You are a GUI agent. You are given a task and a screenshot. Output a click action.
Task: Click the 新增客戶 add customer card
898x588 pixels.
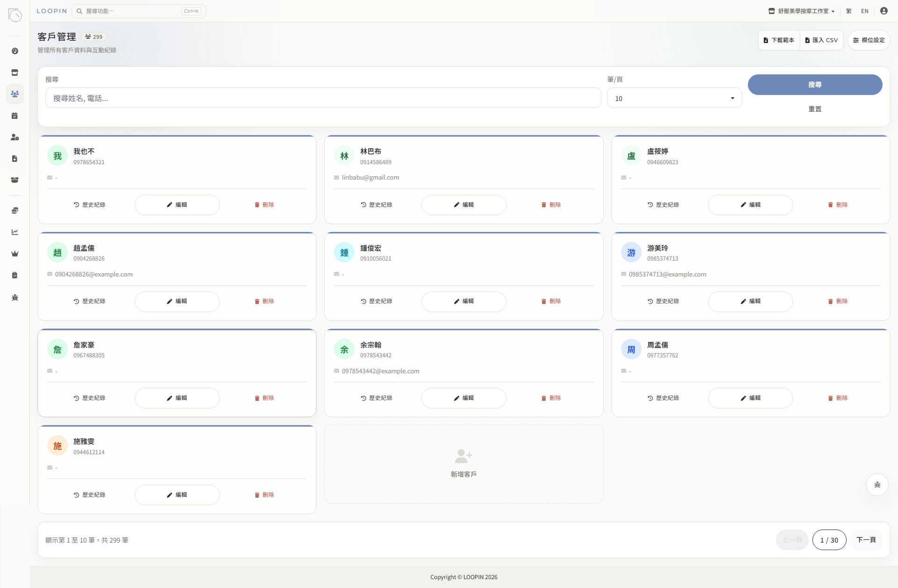click(x=463, y=464)
